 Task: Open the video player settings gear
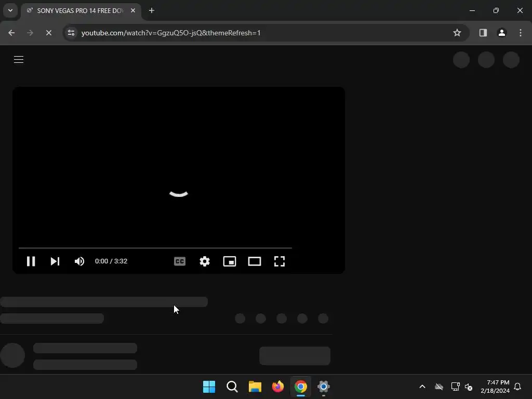(x=205, y=261)
